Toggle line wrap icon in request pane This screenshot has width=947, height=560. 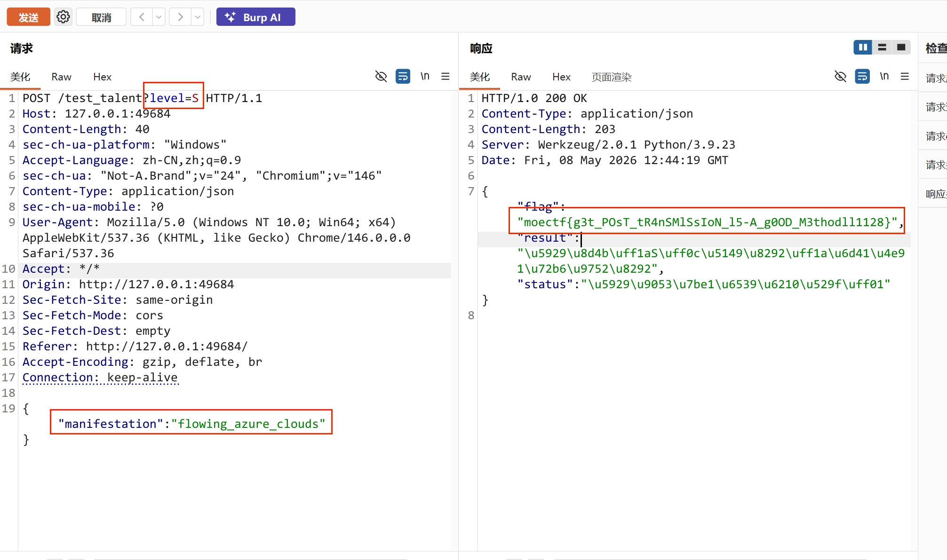pyautogui.click(x=403, y=76)
